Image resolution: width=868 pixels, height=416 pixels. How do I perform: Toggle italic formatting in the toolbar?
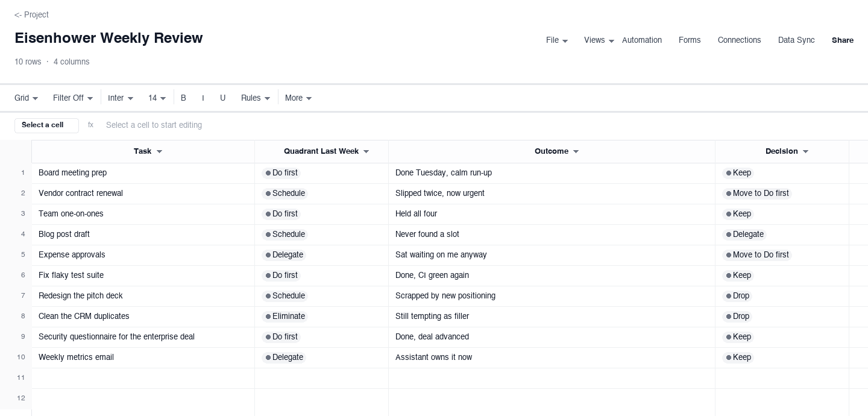[203, 98]
